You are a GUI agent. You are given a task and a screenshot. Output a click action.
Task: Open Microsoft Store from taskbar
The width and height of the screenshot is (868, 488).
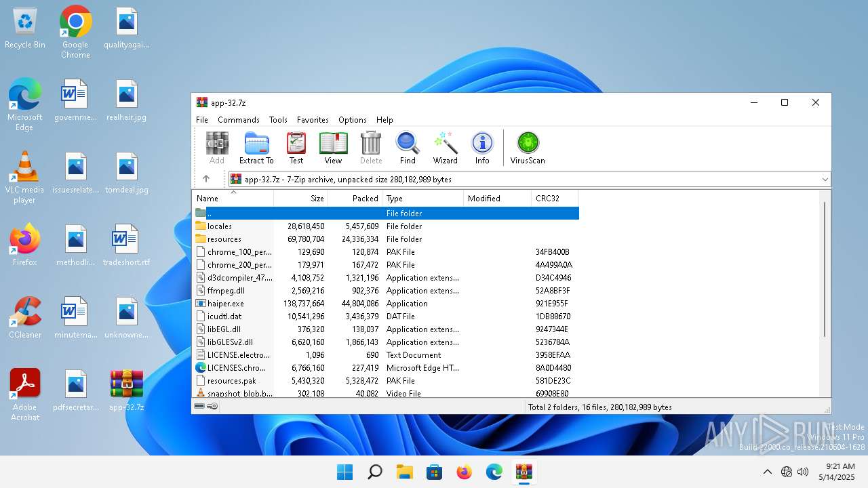[x=434, y=472]
